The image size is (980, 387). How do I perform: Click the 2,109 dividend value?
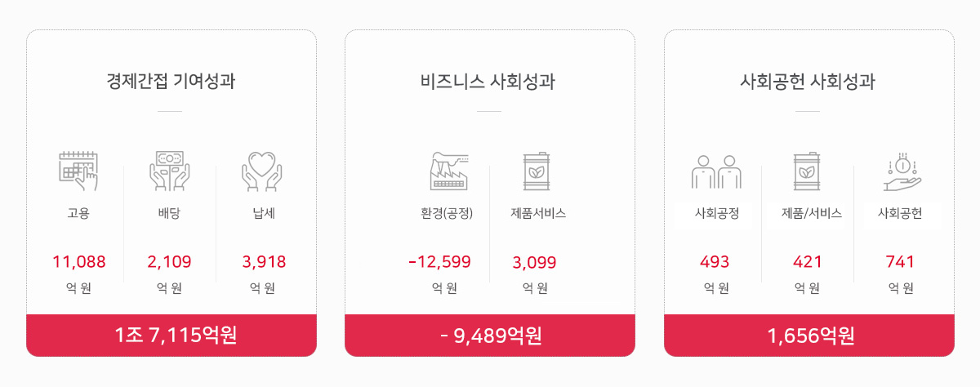170,262
